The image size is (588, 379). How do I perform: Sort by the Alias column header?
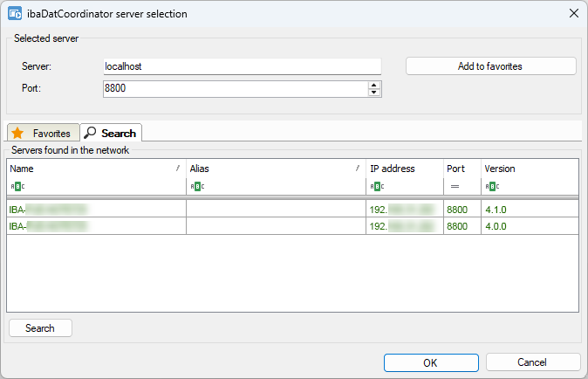(x=276, y=169)
